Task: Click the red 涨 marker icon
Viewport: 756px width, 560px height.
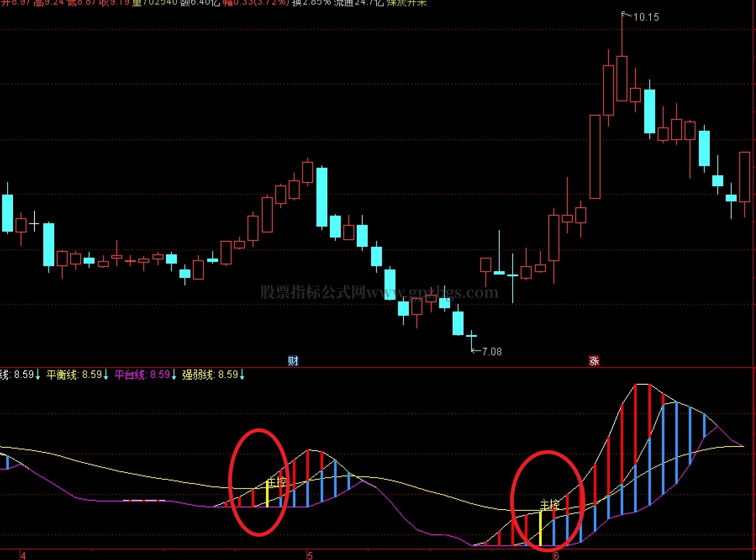Action: [x=594, y=361]
